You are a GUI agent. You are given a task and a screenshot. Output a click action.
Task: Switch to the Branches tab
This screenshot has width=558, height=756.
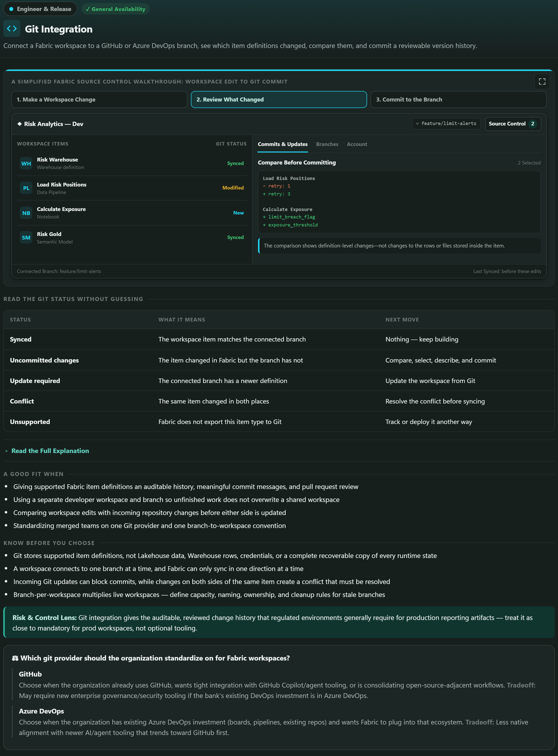click(x=327, y=144)
